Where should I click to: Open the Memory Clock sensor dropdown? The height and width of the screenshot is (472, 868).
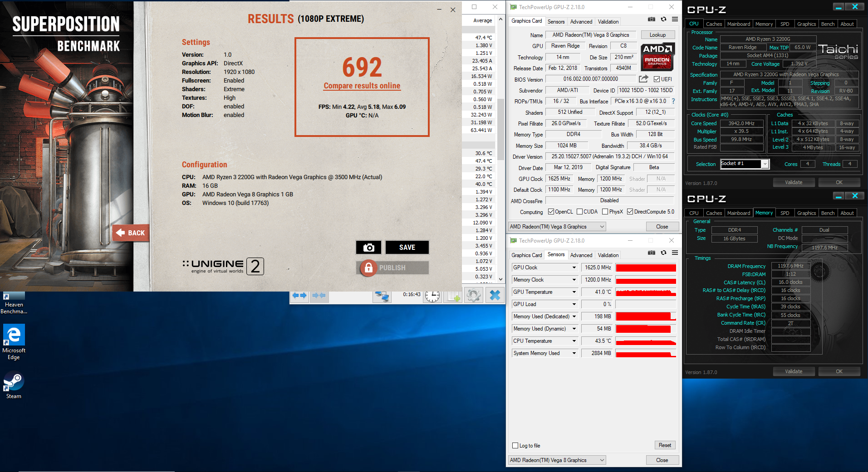pyautogui.click(x=574, y=280)
